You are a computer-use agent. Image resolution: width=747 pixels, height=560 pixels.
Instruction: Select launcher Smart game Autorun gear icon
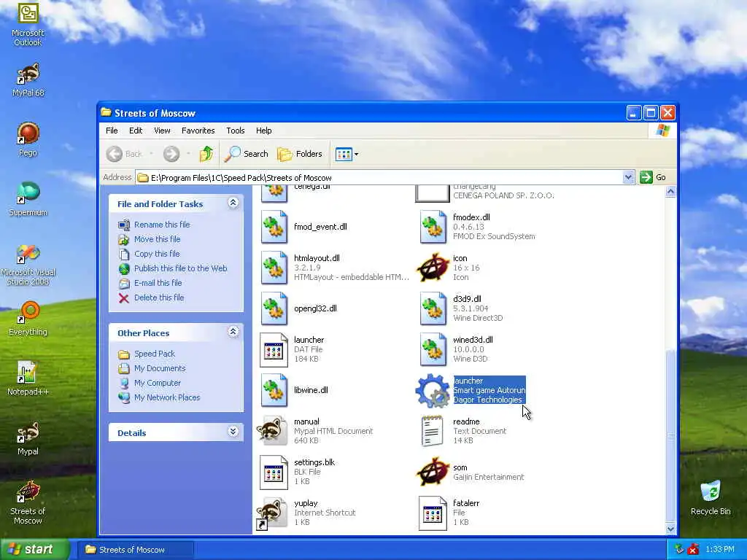click(432, 391)
